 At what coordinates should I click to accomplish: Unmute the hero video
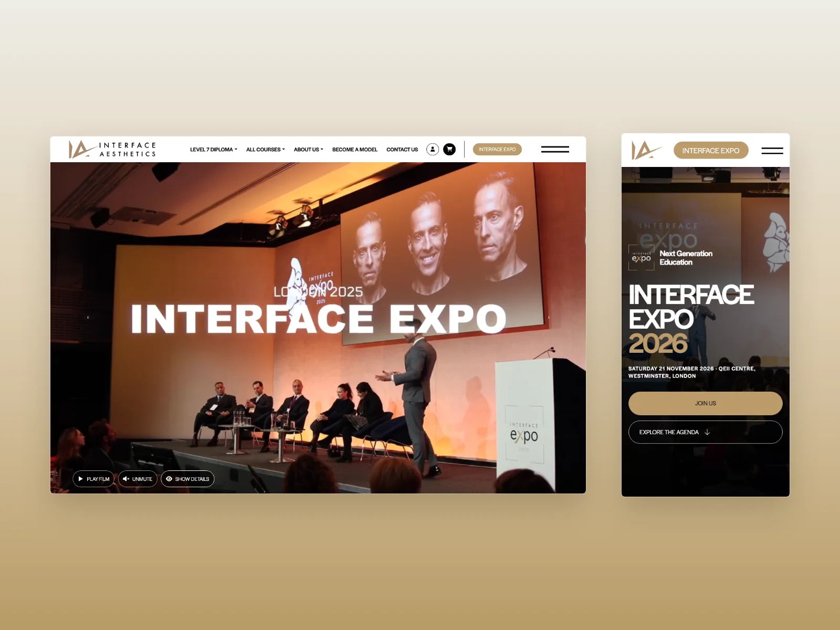pyautogui.click(x=138, y=479)
